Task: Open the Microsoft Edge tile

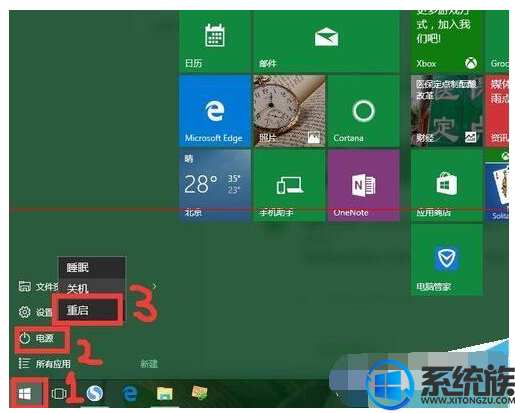Action: (215, 111)
